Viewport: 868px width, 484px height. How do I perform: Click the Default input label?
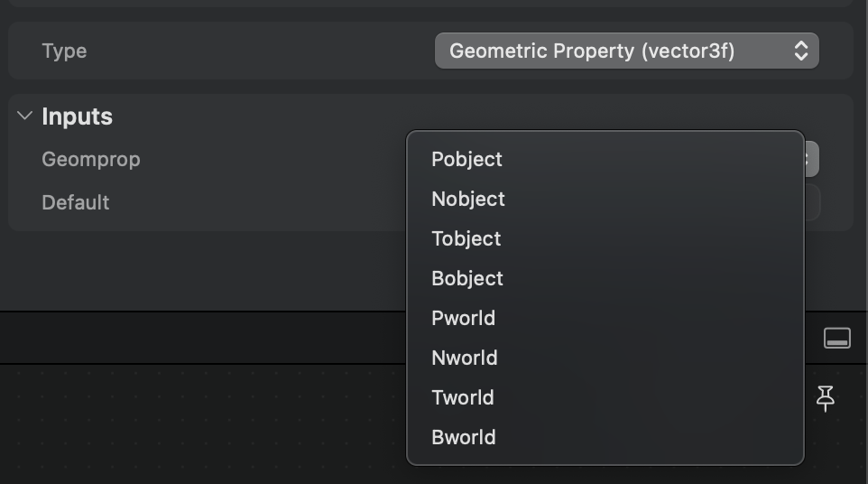[75, 202]
